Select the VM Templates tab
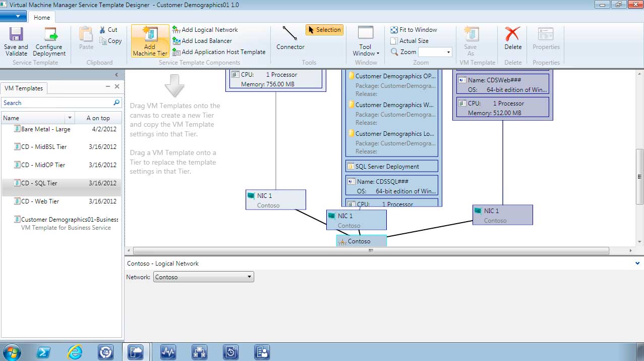Image resolution: width=644 pixels, height=361 pixels. [x=24, y=88]
